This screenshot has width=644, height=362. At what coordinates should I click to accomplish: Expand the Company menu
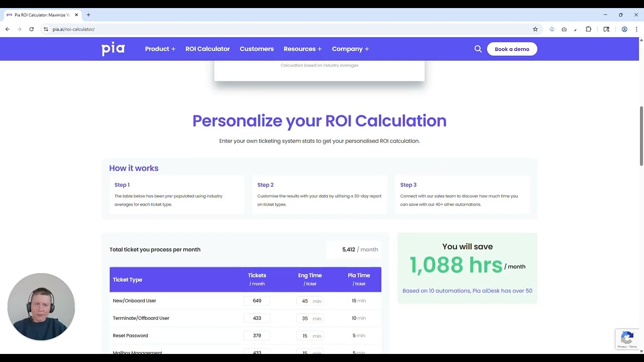point(350,49)
